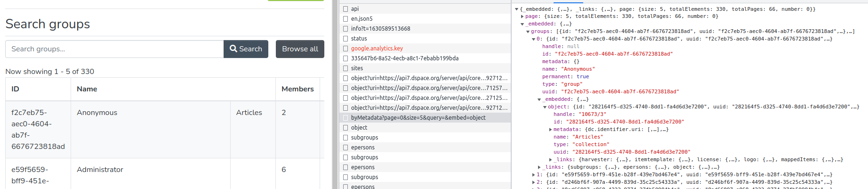Collapse the root JSON object arrow
The image size is (868, 189).
tap(516, 9)
